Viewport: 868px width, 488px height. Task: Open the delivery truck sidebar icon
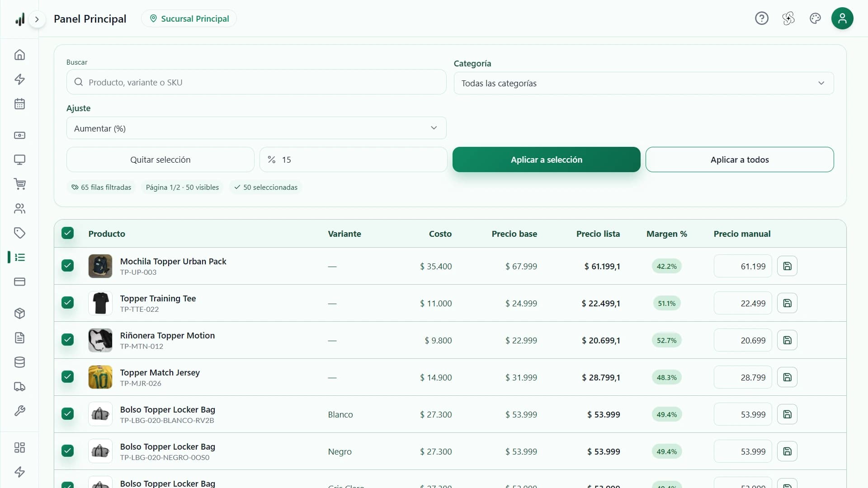point(19,386)
